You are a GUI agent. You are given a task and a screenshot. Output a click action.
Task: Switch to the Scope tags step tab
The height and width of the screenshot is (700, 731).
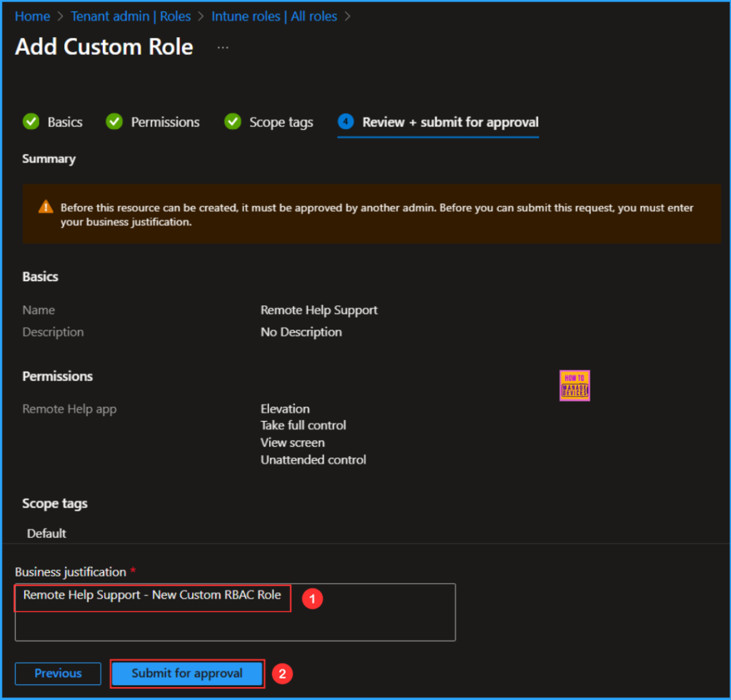268,122
